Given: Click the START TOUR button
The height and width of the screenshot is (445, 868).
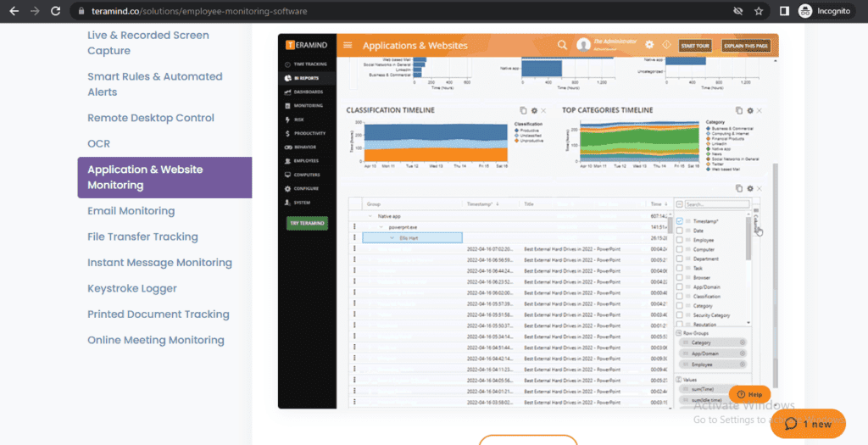Looking at the screenshot, I should (x=695, y=46).
